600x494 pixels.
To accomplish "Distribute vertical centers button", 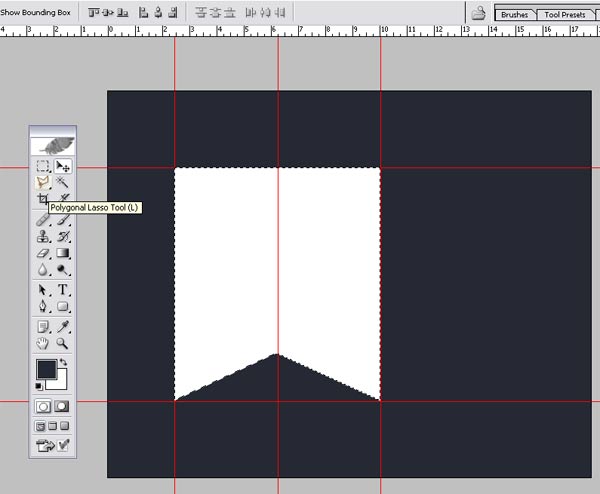I will click(x=215, y=13).
